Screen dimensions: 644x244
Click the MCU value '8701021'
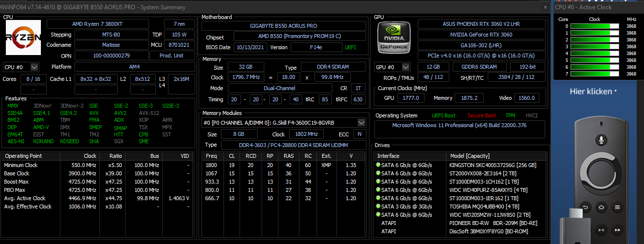[179, 45]
